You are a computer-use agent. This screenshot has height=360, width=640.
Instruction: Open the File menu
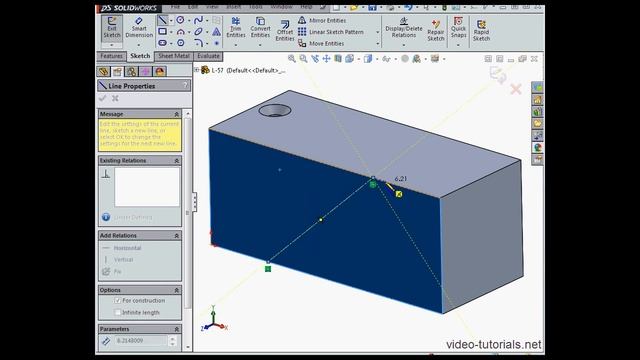pyautogui.click(x=176, y=7)
